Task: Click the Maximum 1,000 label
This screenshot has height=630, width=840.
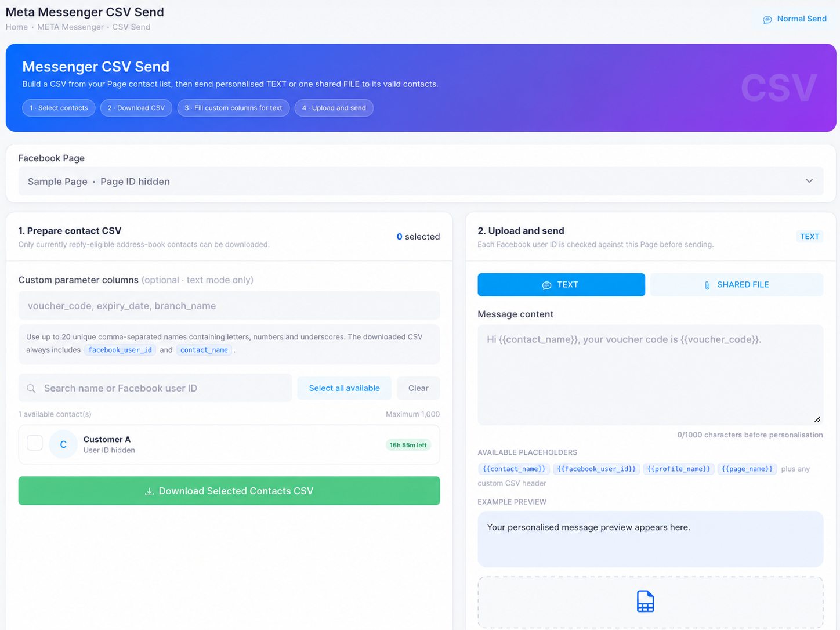Action: (x=412, y=414)
